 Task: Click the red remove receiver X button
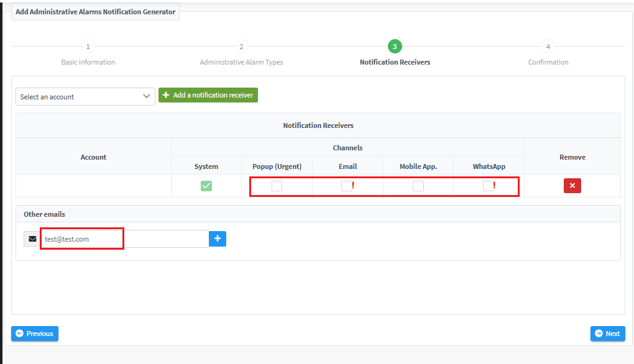tap(572, 186)
